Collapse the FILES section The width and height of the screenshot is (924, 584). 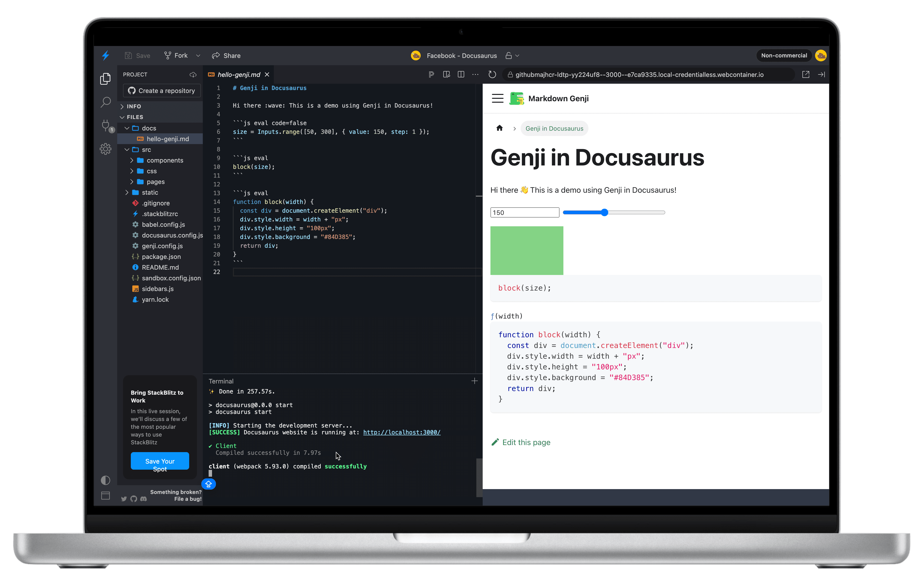click(160, 117)
